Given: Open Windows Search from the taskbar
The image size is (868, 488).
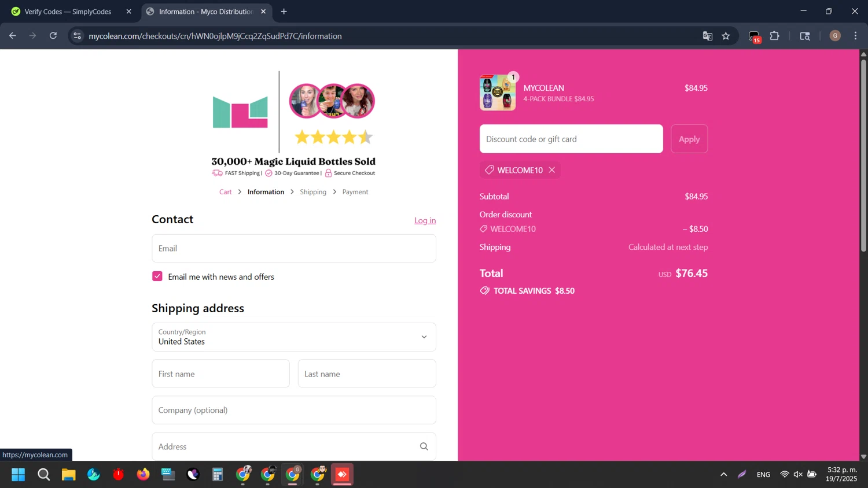Looking at the screenshot, I should coord(43,475).
